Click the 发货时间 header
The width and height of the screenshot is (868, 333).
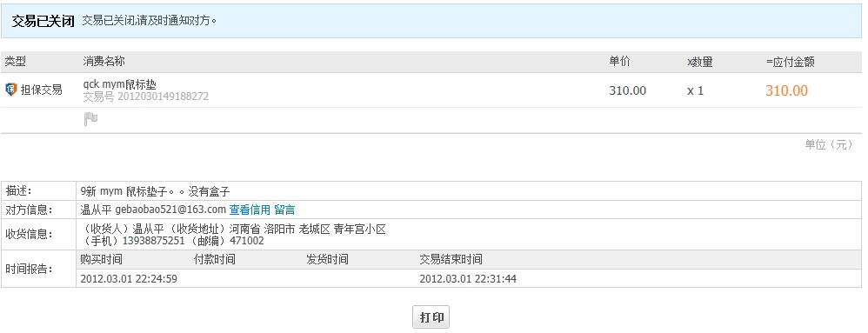pos(327,259)
